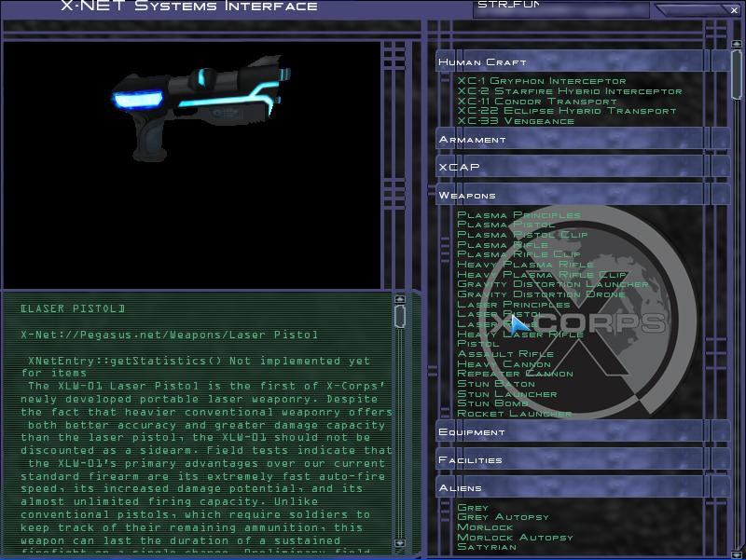This screenshot has height=560, width=746.
Task: Select the Heavy Cannon entry
Action: coord(504,363)
